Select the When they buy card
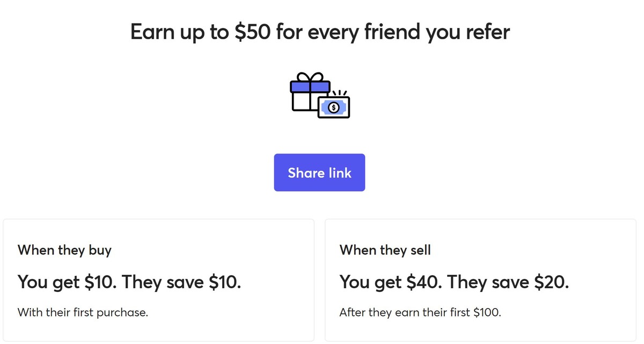Image resolution: width=644 pixels, height=344 pixels. coord(158,280)
